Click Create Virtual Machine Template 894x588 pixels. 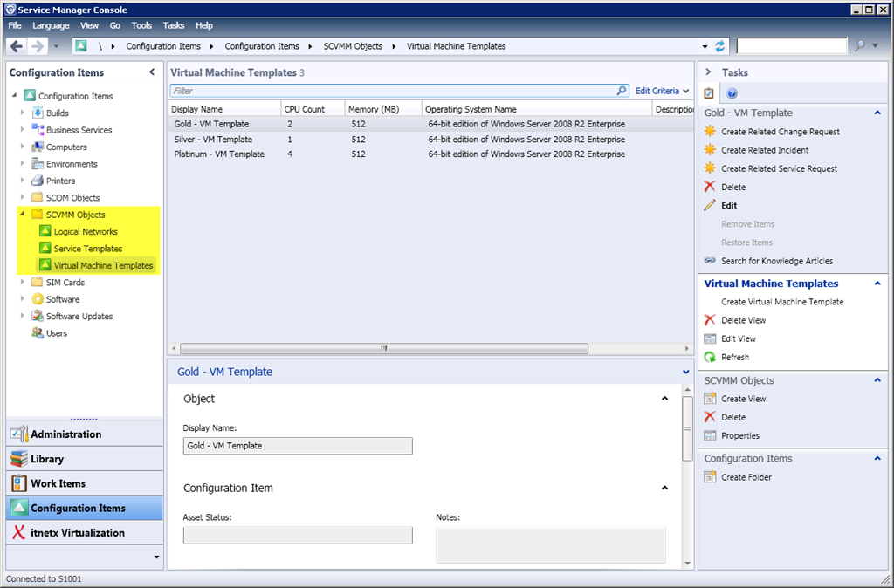(x=782, y=302)
